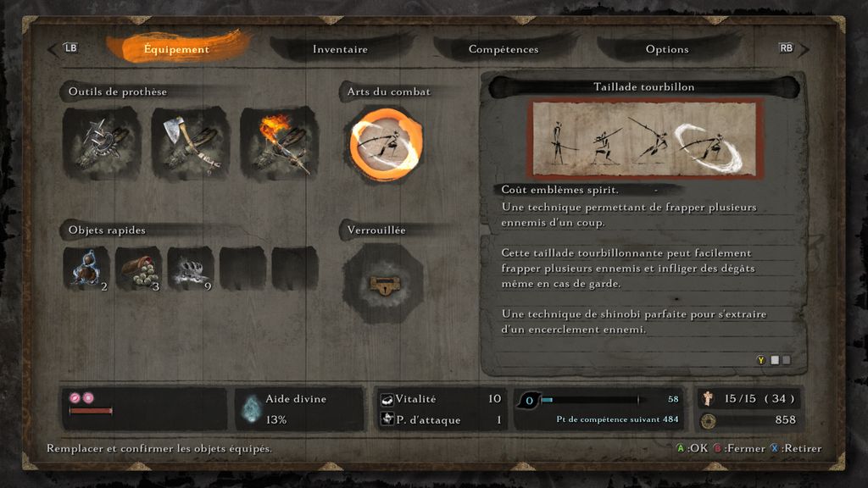Click the RB right arrow navigation

tap(793, 48)
